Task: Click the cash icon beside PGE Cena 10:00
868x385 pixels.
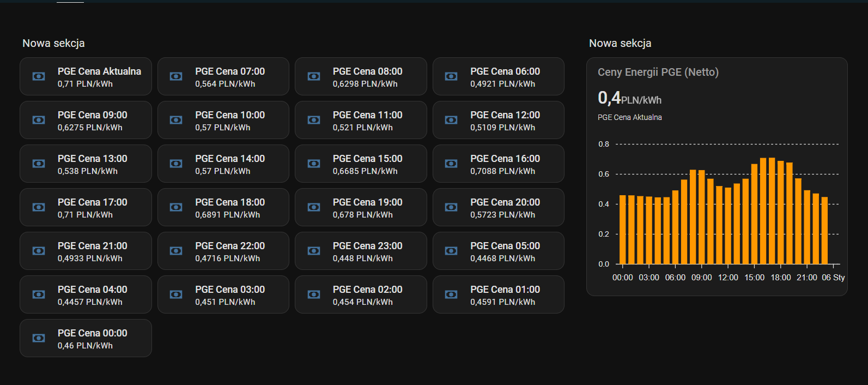Action: [x=176, y=120]
